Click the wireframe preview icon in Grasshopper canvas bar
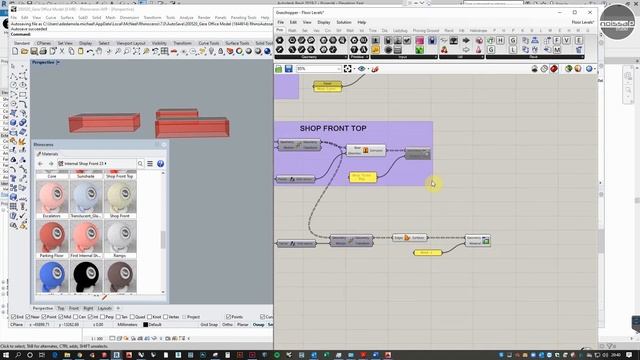640x360 pixels. [x=544, y=69]
